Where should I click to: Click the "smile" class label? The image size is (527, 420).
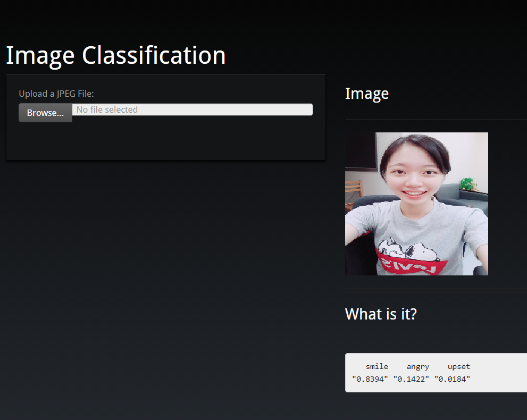pos(377,367)
